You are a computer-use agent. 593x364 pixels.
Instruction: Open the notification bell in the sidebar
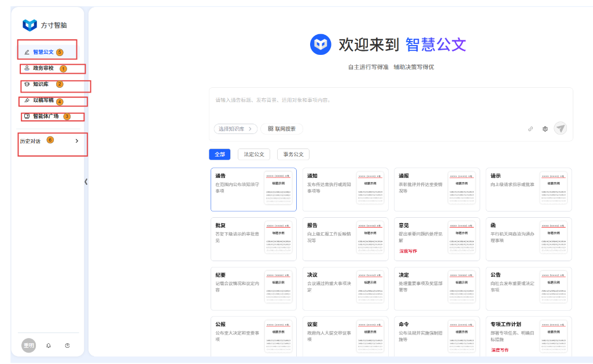(49, 346)
